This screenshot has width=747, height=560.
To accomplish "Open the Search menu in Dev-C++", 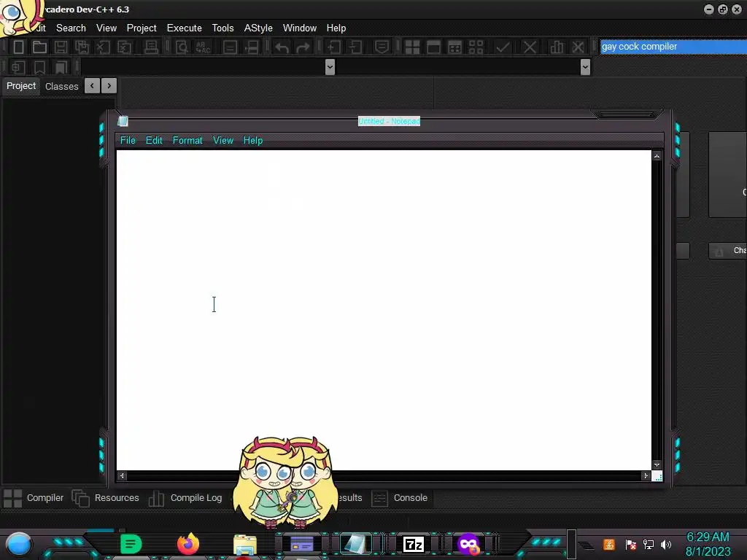I will coord(71,28).
